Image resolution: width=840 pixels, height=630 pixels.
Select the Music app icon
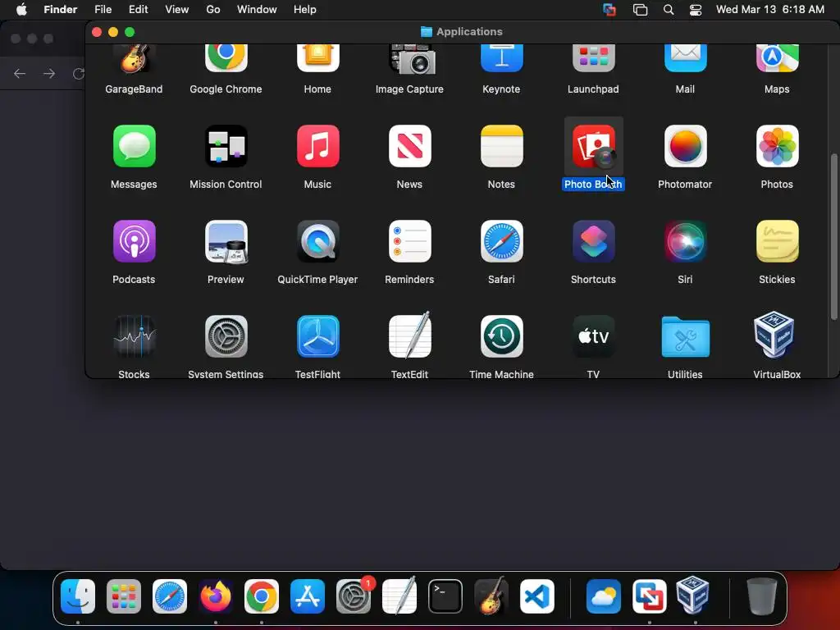click(x=317, y=146)
